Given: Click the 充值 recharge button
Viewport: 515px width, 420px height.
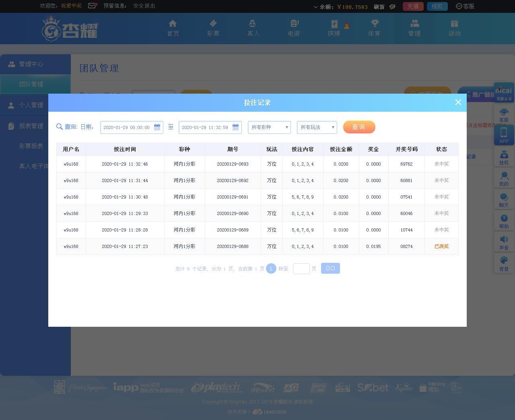Looking at the screenshot, I should (413, 6).
